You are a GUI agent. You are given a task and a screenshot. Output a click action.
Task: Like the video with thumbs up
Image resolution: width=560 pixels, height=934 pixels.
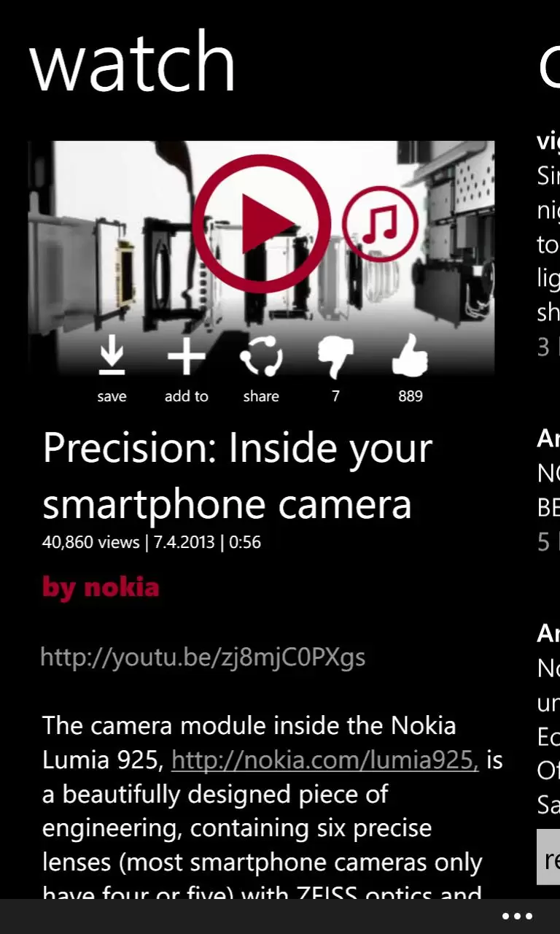pos(410,356)
